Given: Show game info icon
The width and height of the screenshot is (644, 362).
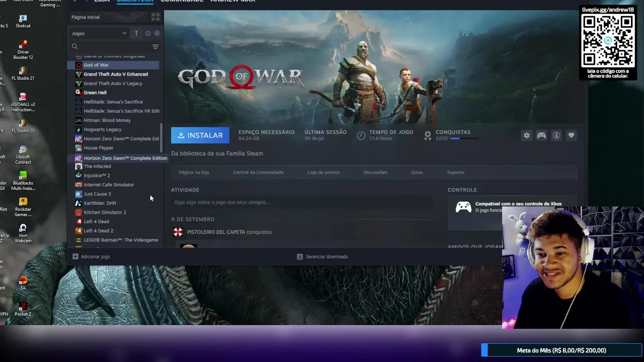Looking at the screenshot, I should [x=556, y=135].
